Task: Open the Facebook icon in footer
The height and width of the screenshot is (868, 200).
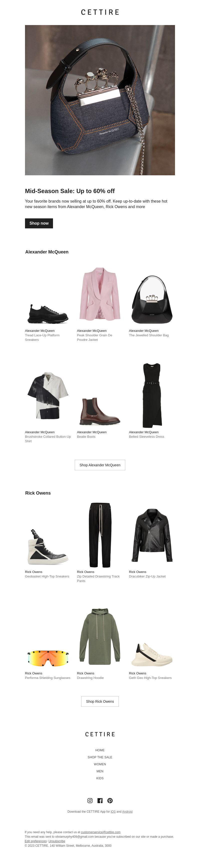Action: (100, 800)
